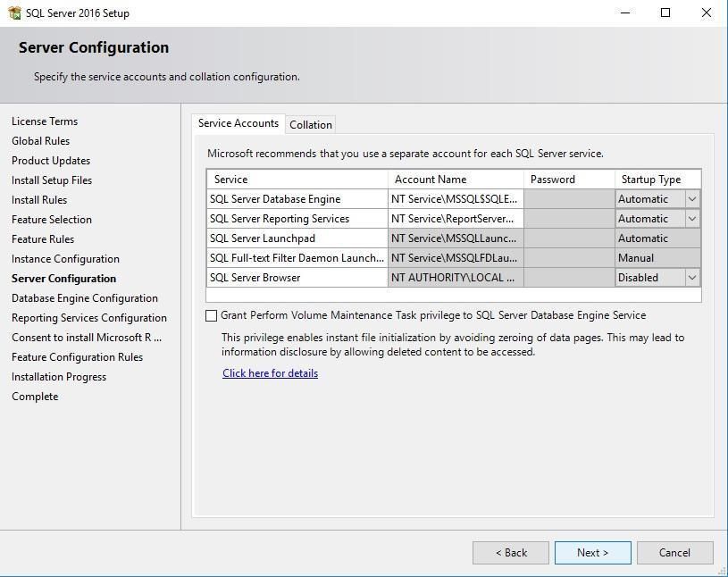
Task: Open the 'Click here for details' link
Action: [x=270, y=373]
